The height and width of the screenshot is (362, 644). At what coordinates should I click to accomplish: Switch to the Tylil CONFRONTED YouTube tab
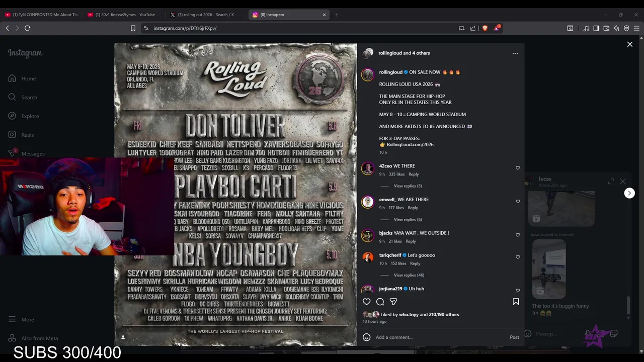click(42, 15)
